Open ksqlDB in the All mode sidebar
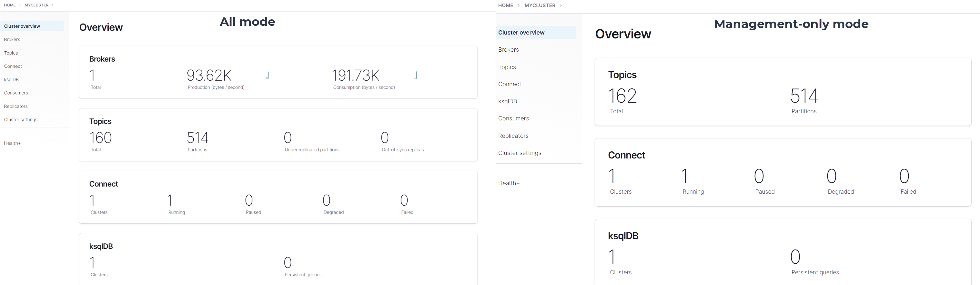980x285 pixels. click(11, 79)
